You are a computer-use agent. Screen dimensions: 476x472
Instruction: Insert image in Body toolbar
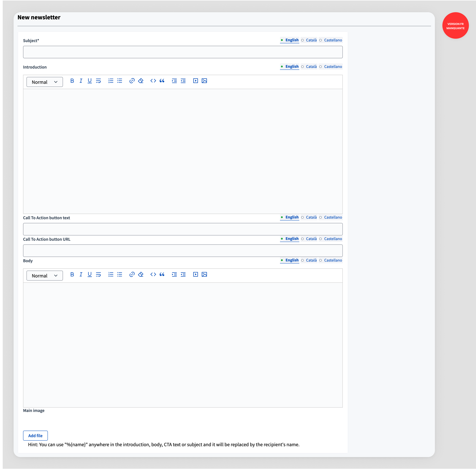pyautogui.click(x=204, y=274)
